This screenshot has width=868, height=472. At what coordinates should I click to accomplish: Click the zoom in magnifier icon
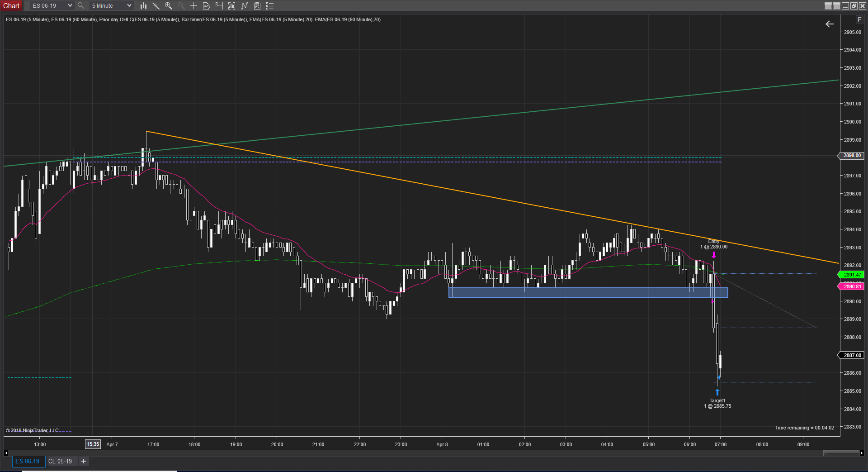[x=169, y=6]
